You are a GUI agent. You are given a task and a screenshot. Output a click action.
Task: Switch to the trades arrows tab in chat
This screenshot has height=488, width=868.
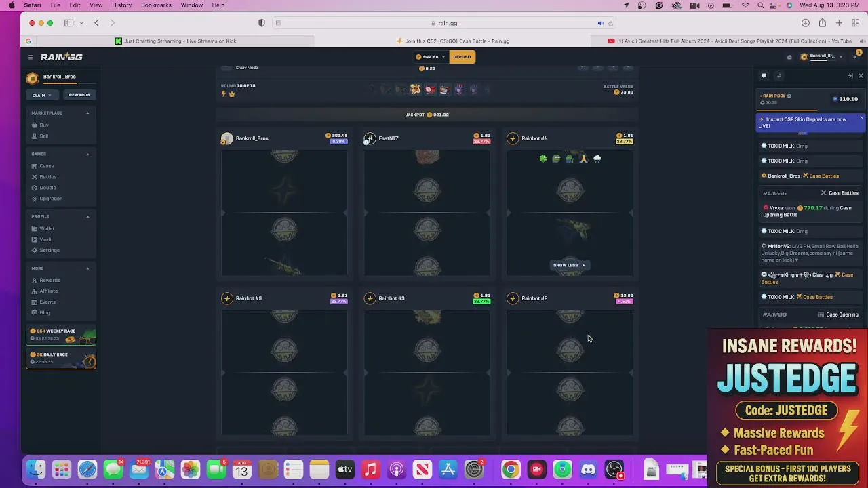(778, 76)
